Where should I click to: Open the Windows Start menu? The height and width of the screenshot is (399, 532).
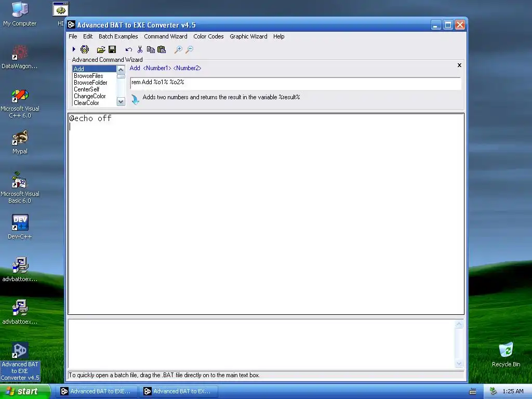tap(25, 391)
